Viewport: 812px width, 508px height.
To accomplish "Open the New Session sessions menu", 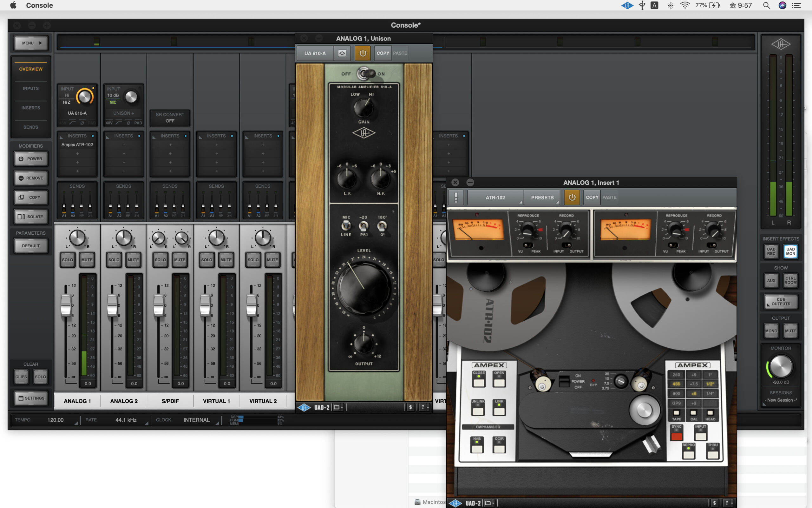I will (781, 400).
